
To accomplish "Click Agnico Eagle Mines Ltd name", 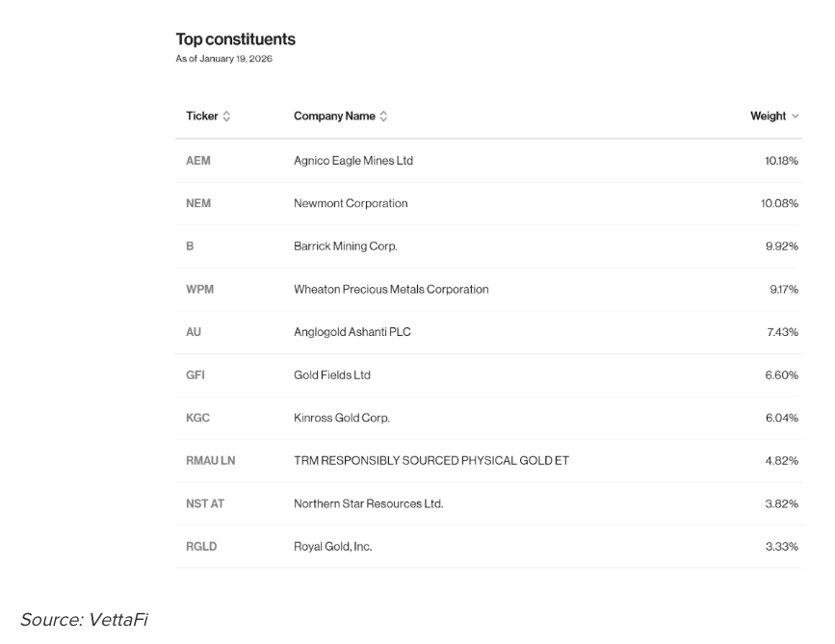I will tap(353, 161).
